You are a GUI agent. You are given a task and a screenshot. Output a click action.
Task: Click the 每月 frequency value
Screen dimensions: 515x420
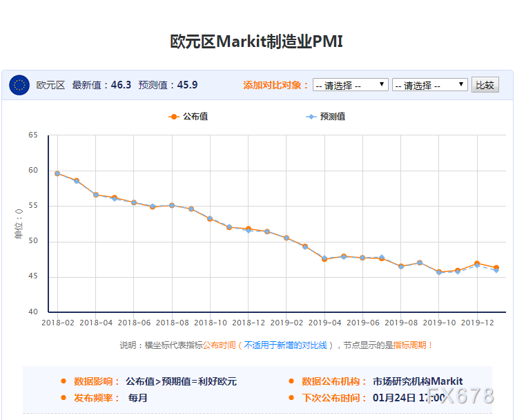137,398
